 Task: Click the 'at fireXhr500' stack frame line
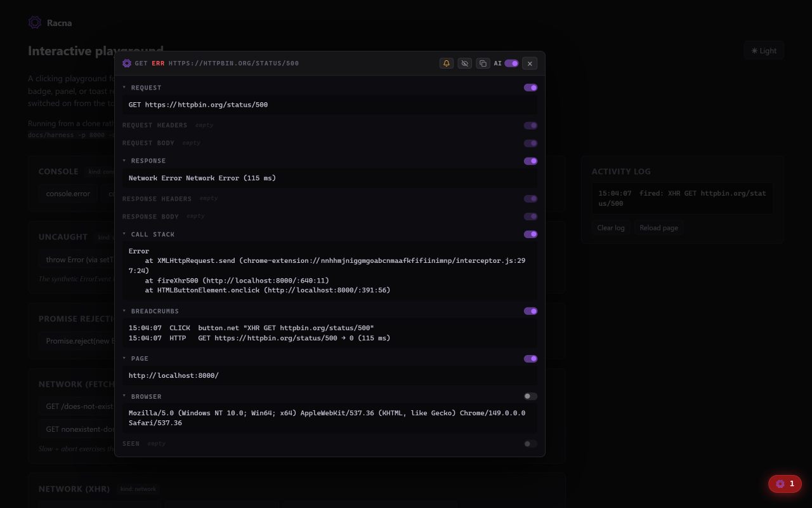click(x=237, y=281)
